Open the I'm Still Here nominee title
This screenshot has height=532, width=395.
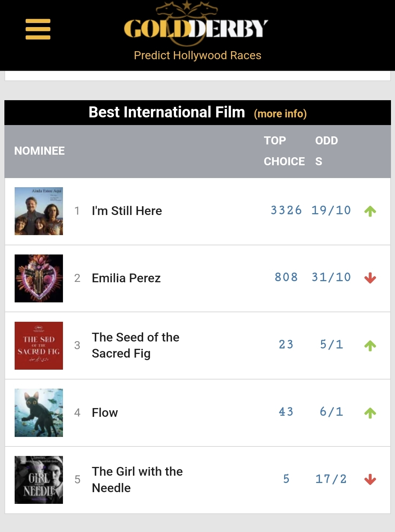(127, 211)
